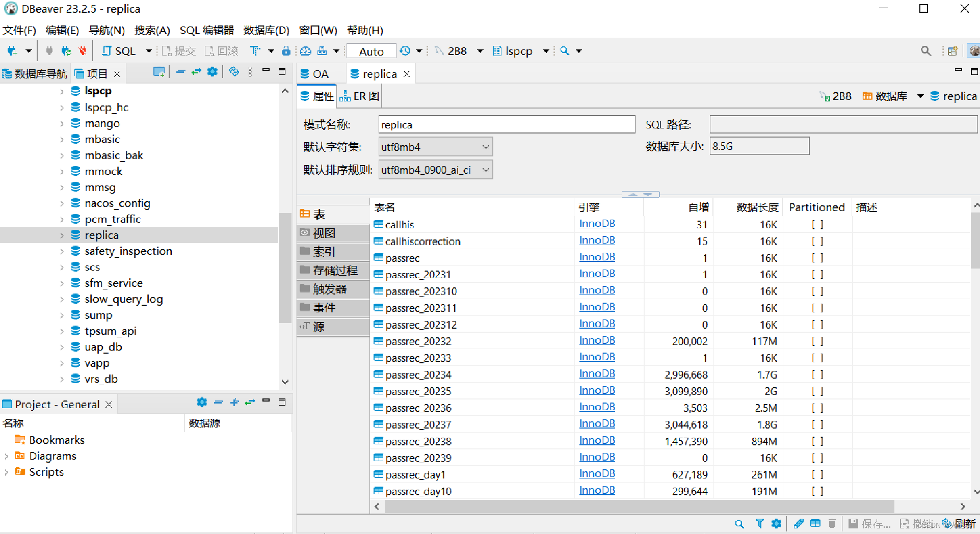Click the replica breadcrumb at top right
Viewport: 980px width, 534px height.
(953, 96)
